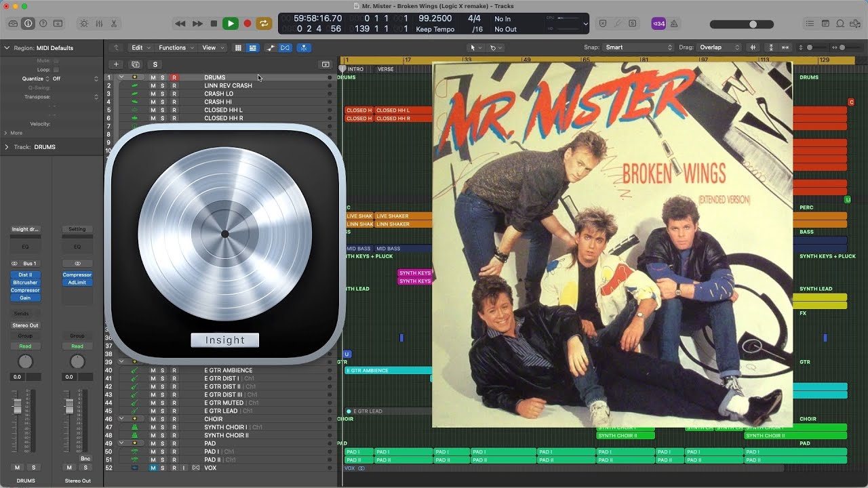
Task: Open the pointer Left-click tool menu
Action: pos(475,47)
